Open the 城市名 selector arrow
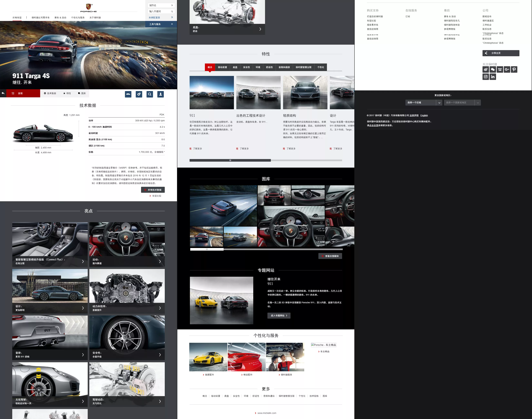The image size is (532, 419). click(172, 5)
